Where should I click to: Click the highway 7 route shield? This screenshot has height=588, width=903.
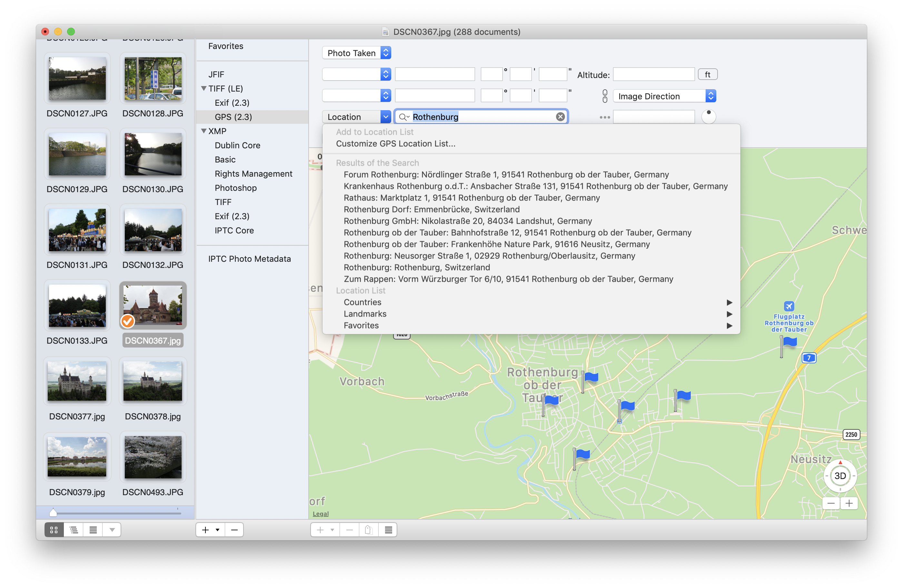(x=809, y=358)
